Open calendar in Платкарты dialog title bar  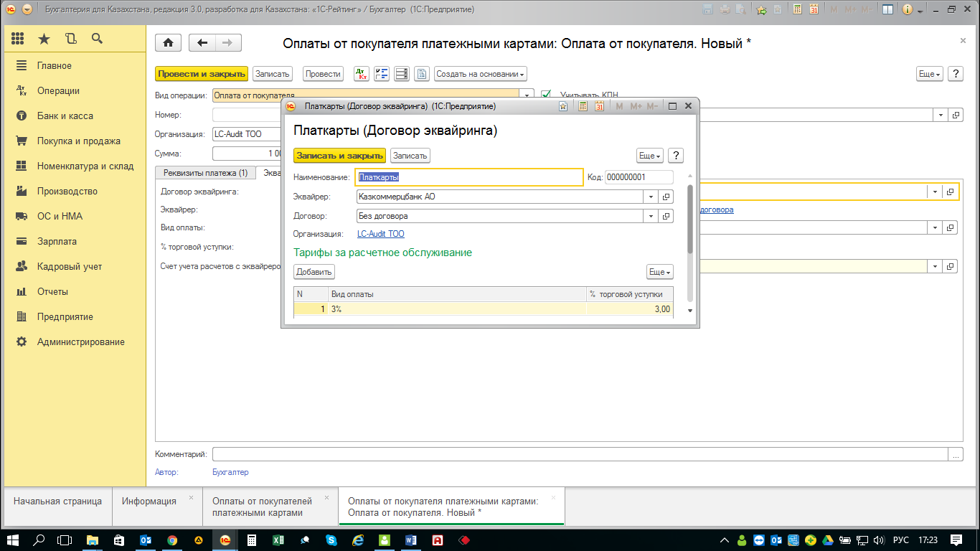click(600, 106)
